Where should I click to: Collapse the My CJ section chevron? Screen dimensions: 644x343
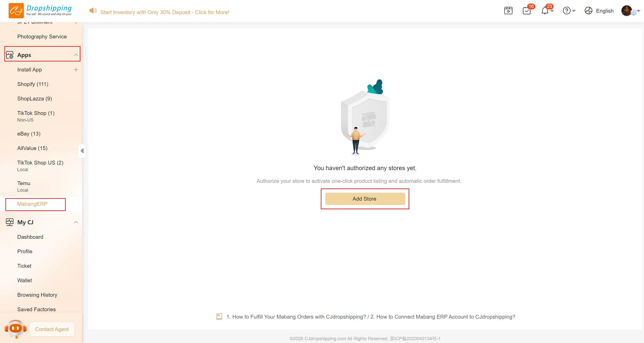point(76,222)
